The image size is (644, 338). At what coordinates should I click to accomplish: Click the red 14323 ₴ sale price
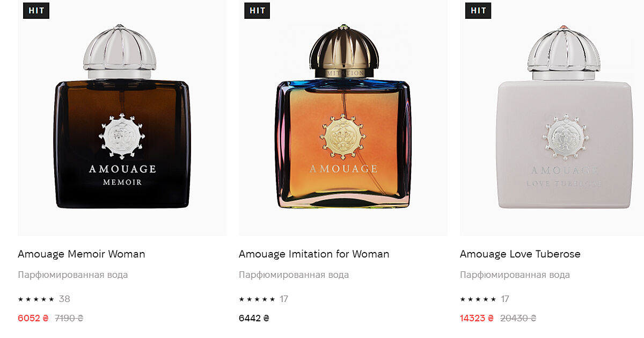point(477,318)
